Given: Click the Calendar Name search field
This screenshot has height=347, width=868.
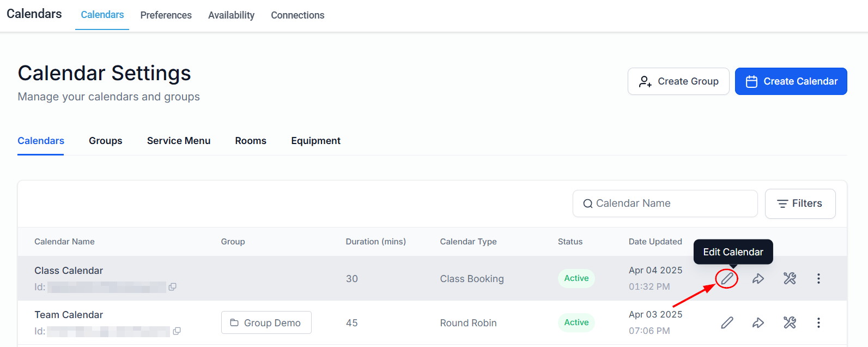Looking at the screenshot, I should pos(665,204).
